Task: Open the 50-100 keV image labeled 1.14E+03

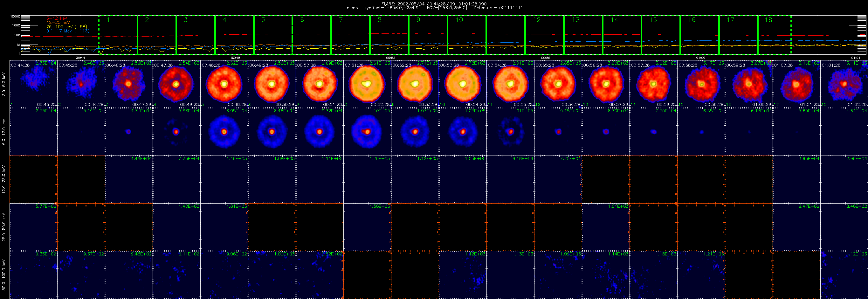Action: 606,275
